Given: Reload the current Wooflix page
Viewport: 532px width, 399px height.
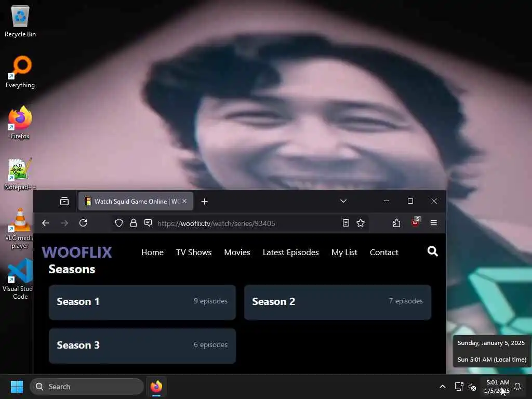Looking at the screenshot, I should point(83,223).
